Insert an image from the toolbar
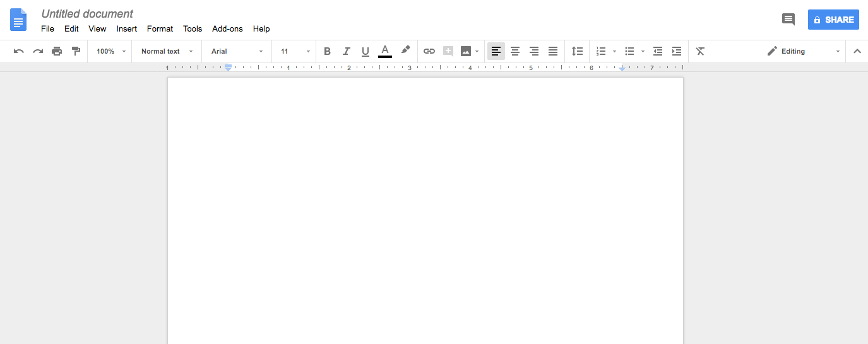 point(466,51)
